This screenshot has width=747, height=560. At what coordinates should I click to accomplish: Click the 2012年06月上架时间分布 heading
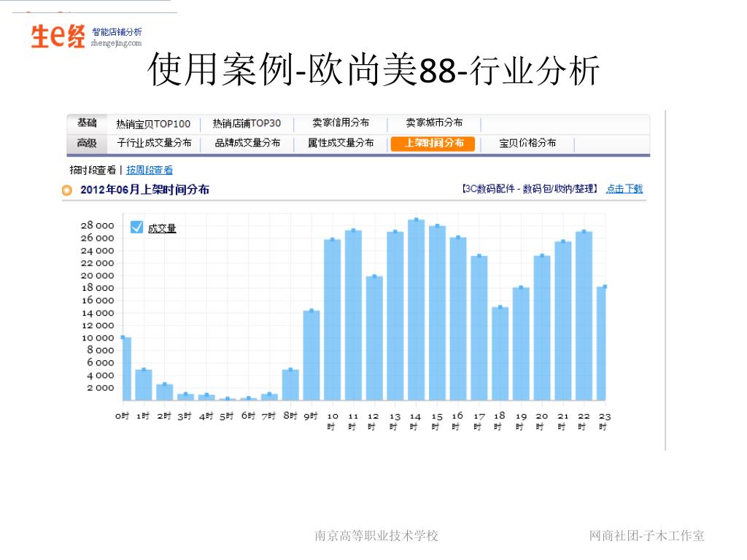[144, 190]
